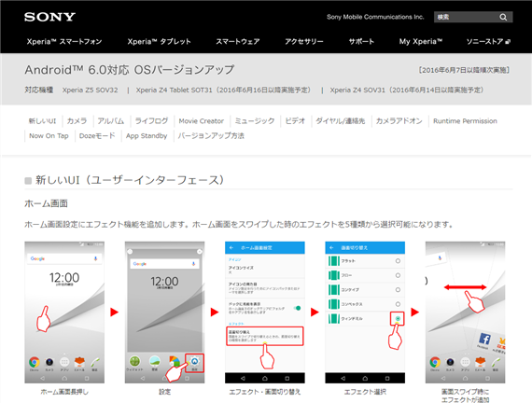Screen dimensions: 532x403
Task: Click the wallpaper icon in second phone screenshot
Action: point(155,361)
